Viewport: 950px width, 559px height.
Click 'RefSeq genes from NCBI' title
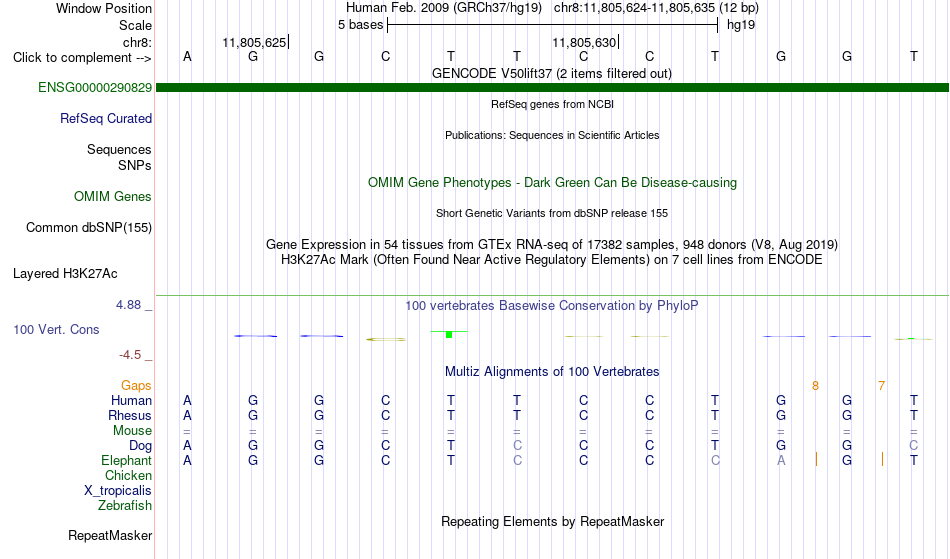click(x=553, y=104)
